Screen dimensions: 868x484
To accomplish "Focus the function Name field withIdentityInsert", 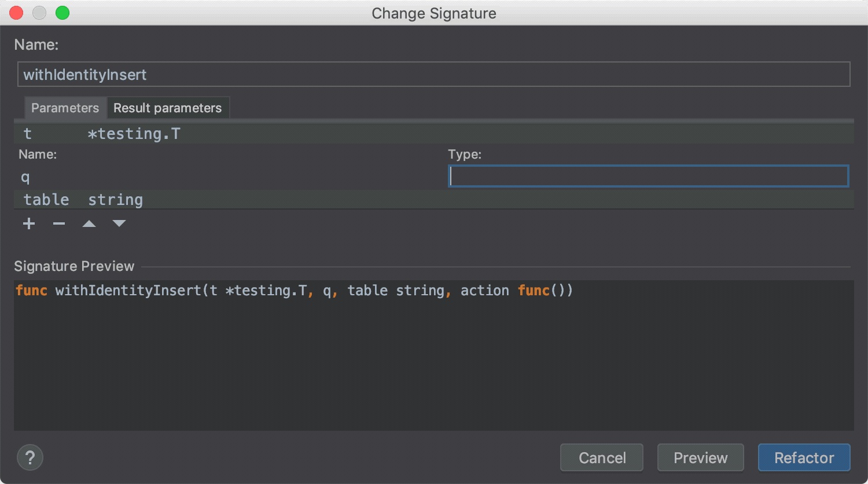I will coord(434,74).
